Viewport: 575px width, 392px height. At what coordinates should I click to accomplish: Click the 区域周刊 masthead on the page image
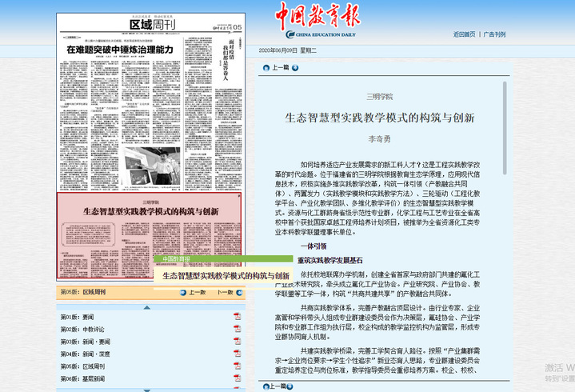coord(153,25)
